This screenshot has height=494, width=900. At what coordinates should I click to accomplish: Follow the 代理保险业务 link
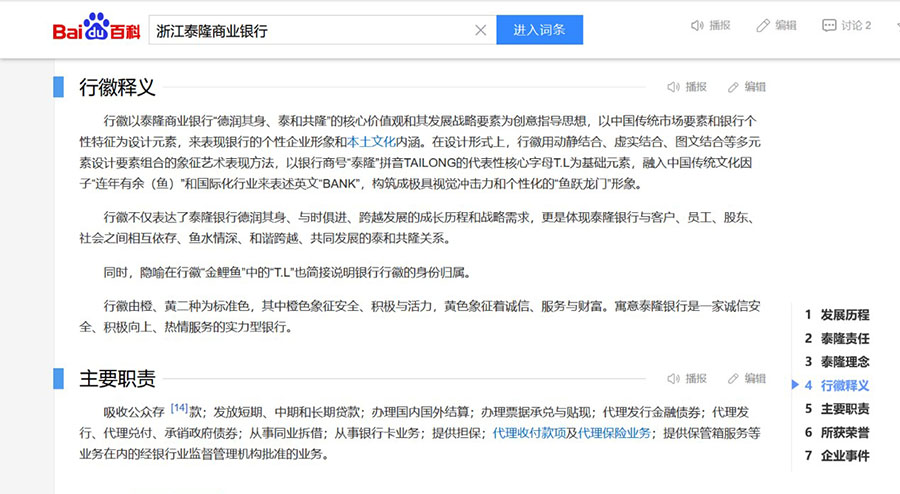[x=614, y=432]
